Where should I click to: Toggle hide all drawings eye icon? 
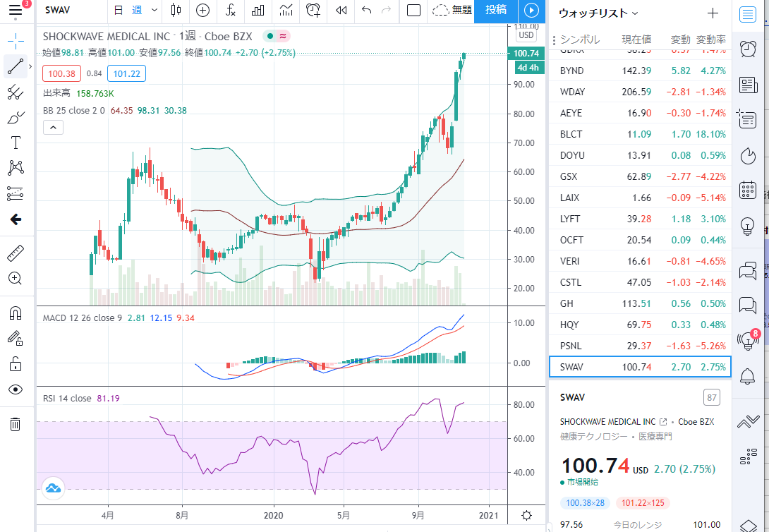click(x=16, y=389)
